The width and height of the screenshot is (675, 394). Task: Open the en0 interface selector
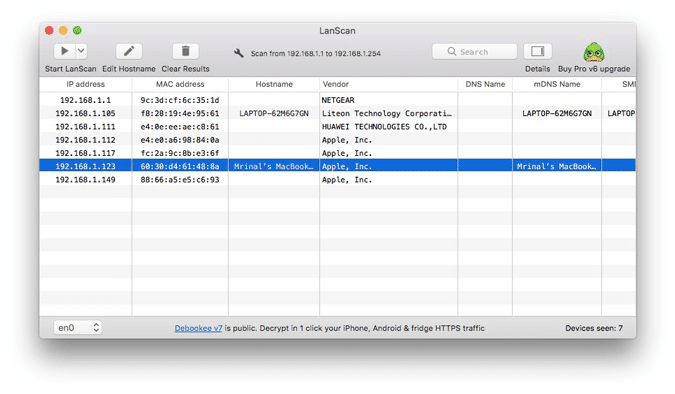point(78,328)
